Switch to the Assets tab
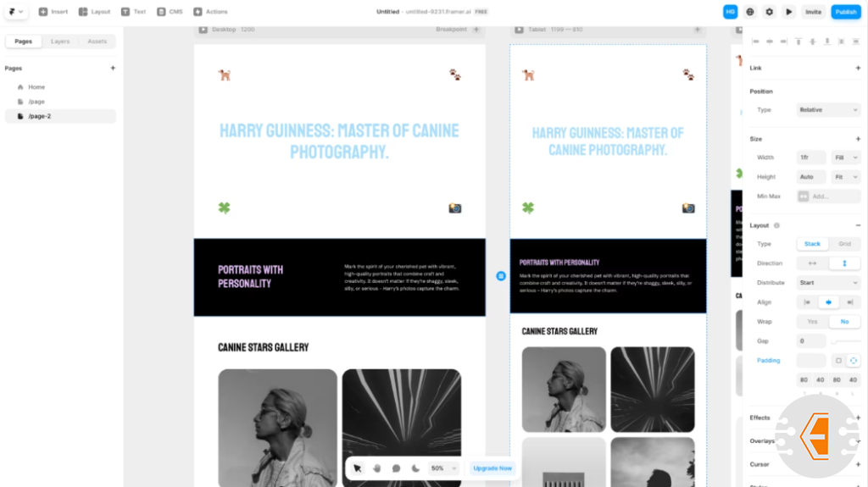The image size is (868, 487). pyautogui.click(x=97, y=42)
